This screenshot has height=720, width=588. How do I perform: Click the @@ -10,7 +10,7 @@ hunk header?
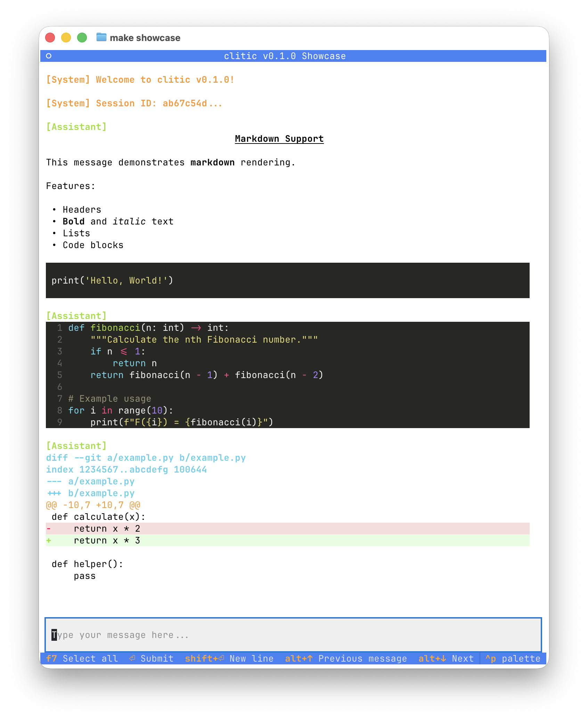93,505
